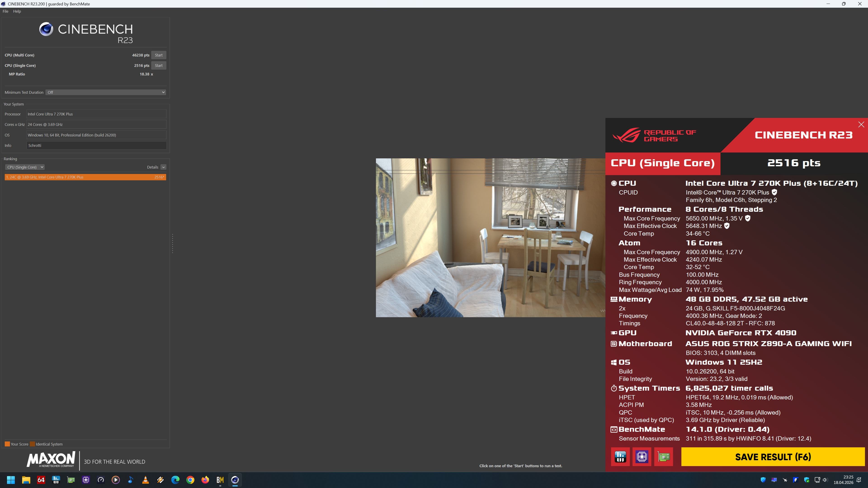Close the ROG result overlay with the X

(861, 125)
